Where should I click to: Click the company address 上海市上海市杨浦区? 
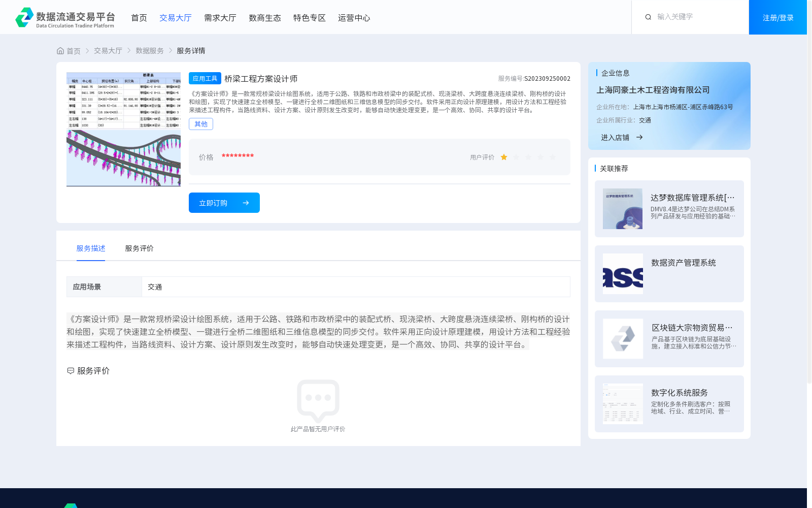coord(683,107)
